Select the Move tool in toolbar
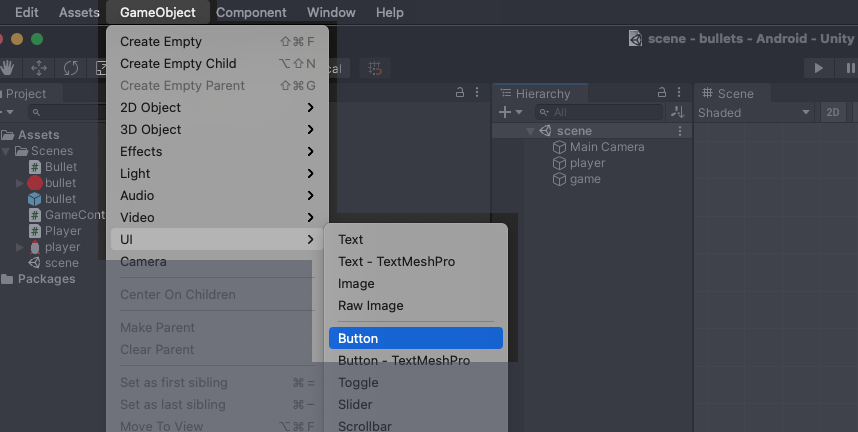Screen dimensions: 858x432 tap(39, 68)
